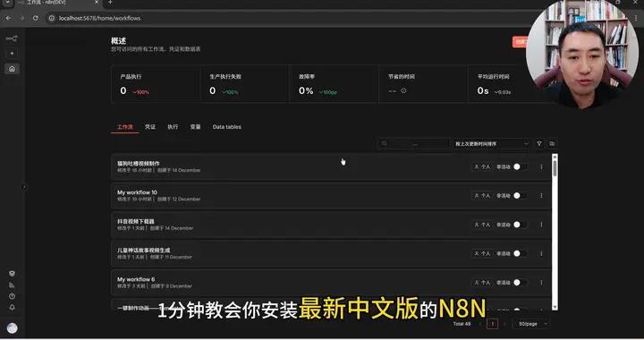Screen dimensions: 644x340
Task: Click the browser back arrow
Action: (9, 18)
